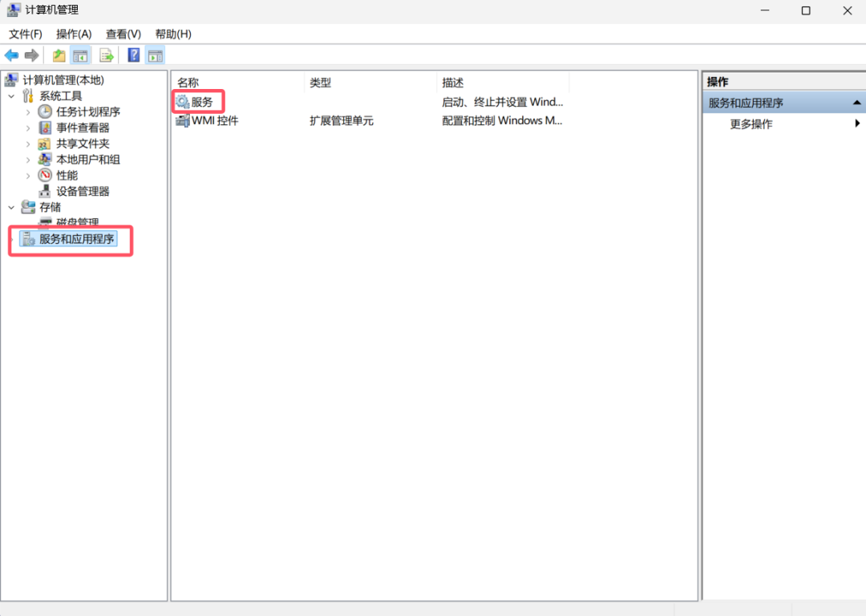Click the 计算机管理 title bar app icon
Screen dimensions: 866x616
(x=14, y=10)
